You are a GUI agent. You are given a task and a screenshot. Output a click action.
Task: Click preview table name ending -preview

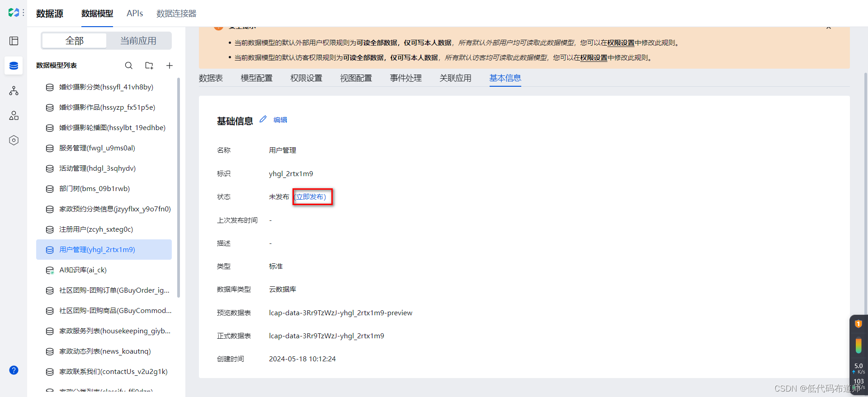(x=340, y=313)
